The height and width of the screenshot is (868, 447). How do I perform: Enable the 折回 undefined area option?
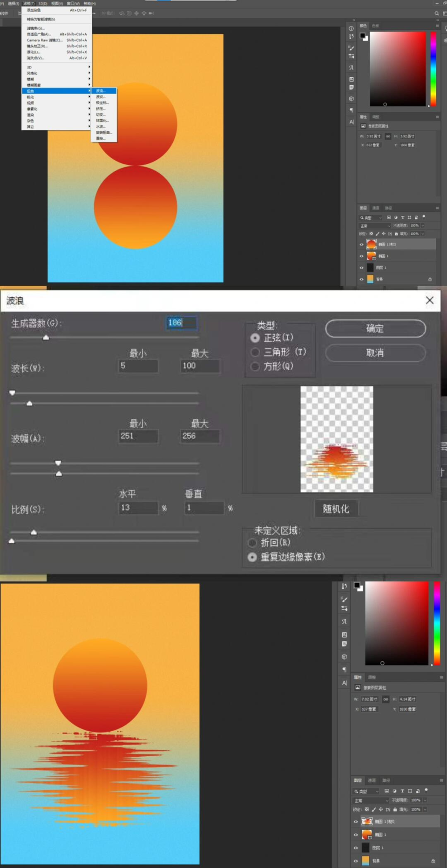point(252,543)
